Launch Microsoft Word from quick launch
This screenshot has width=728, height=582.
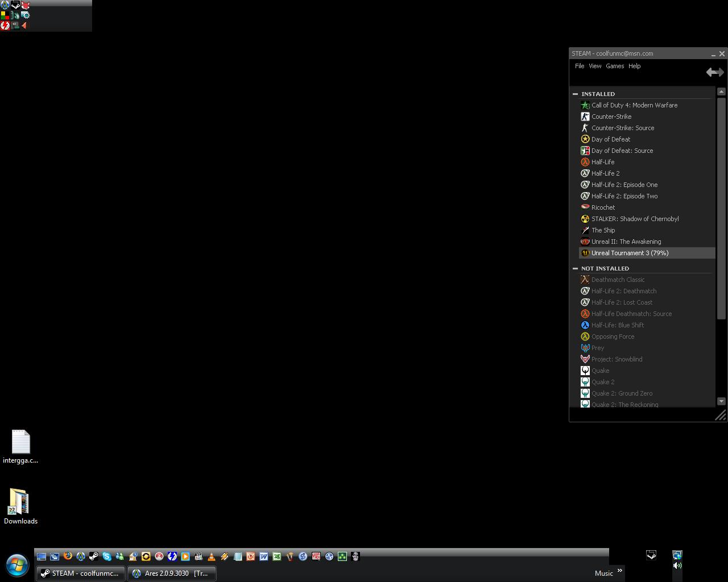pyautogui.click(x=264, y=556)
